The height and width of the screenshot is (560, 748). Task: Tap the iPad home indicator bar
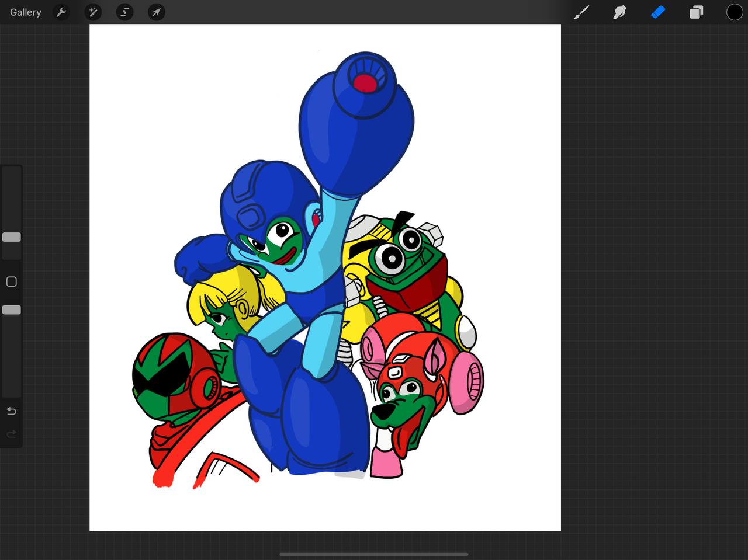click(374, 554)
